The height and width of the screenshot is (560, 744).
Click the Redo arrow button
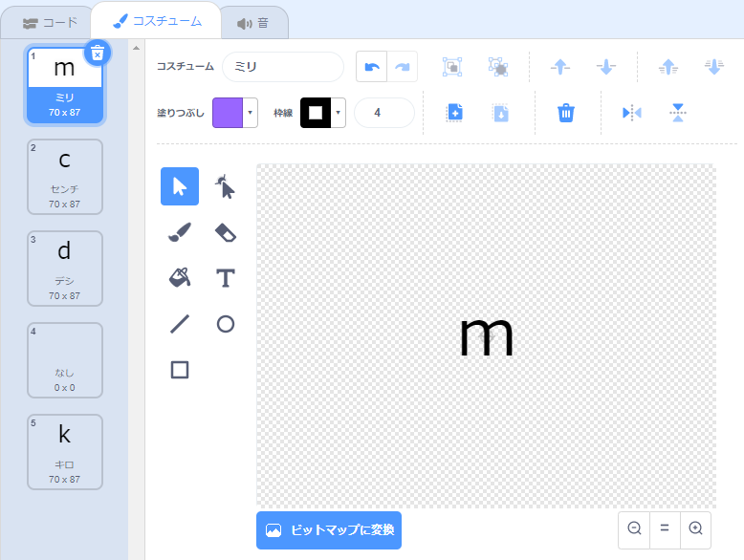403,67
